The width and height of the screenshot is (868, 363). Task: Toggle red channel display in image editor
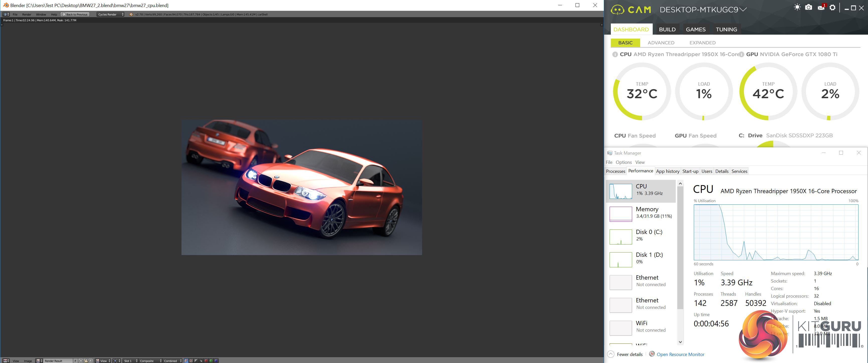coord(206,361)
